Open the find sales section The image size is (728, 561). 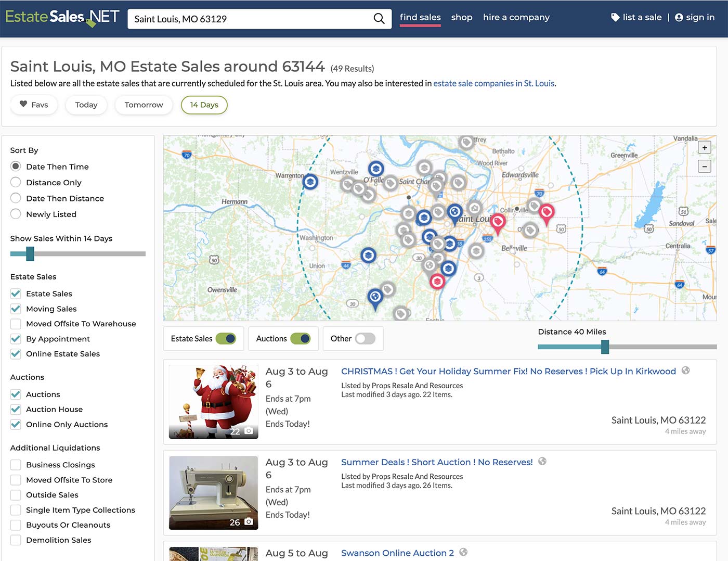pos(420,17)
